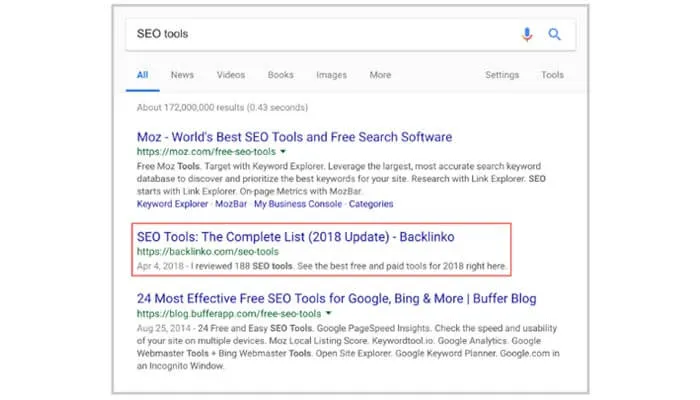Switch to the News tab
700x400 pixels.
182,75
